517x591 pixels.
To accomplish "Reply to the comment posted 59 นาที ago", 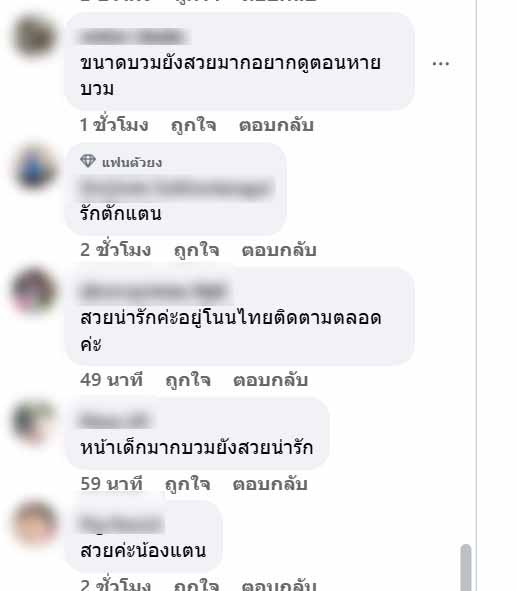I will pyautogui.click(x=270, y=484).
